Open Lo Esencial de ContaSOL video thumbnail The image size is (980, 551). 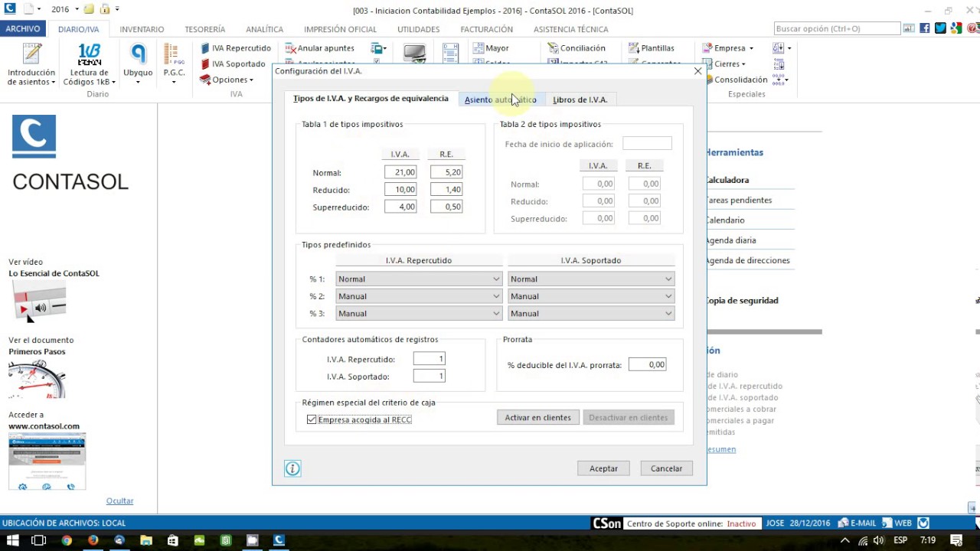pyautogui.click(x=37, y=300)
